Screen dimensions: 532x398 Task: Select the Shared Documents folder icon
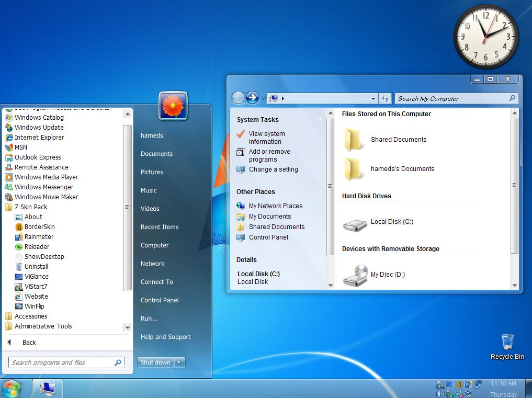point(353,140)
